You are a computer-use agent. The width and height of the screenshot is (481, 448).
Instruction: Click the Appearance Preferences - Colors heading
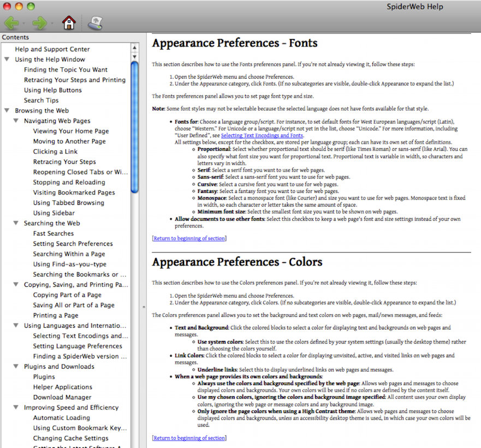coord(237,262)
